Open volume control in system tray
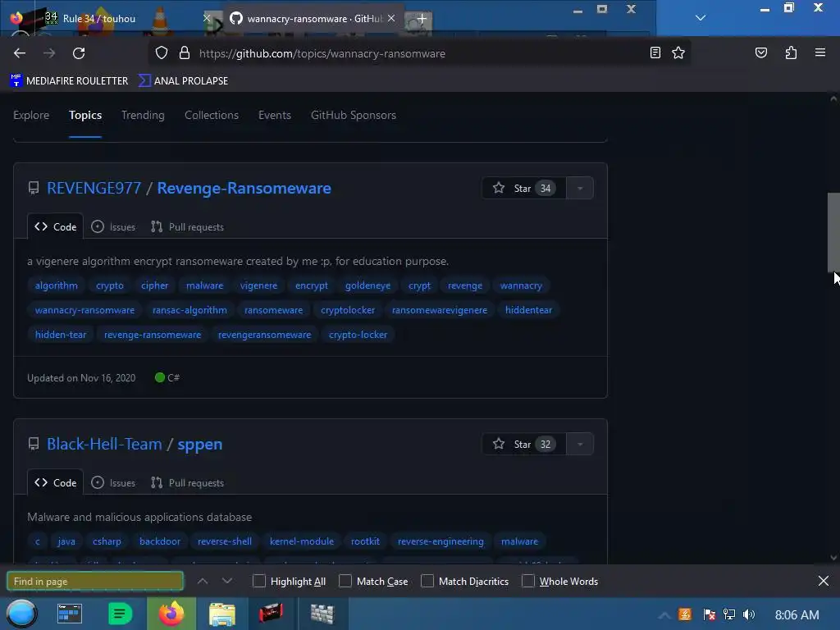Image resolution: width=840 pixels, height=630 pixels. pyautogui.click(x=749, y=614)
